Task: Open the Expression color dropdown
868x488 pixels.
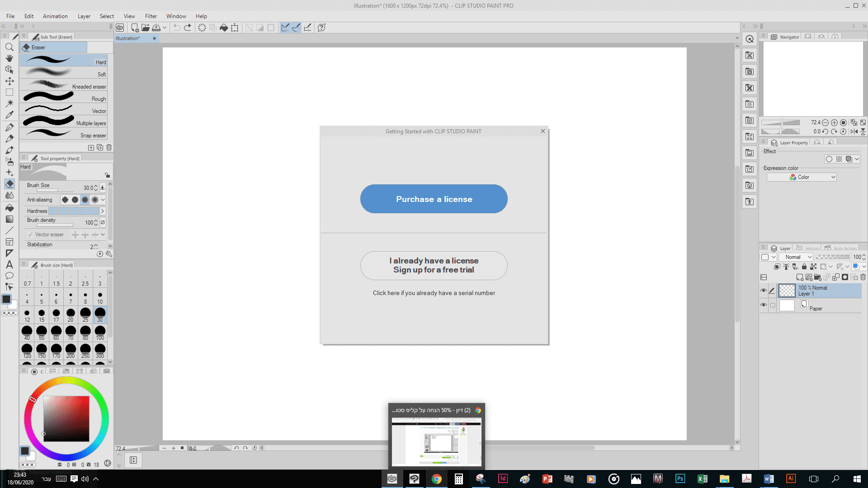Action: (802, 177)
